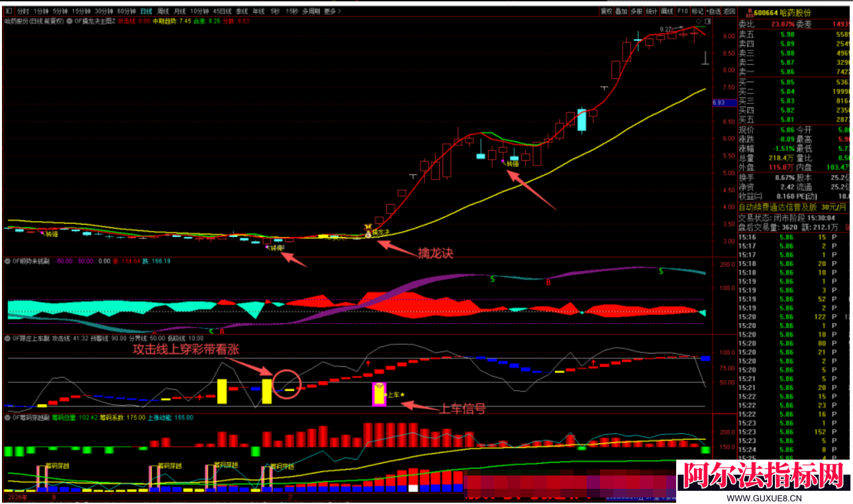The height and width of the screenshot is (504, 853).
Task: Select the 5分钟 period tab
Action: (60, 11)
